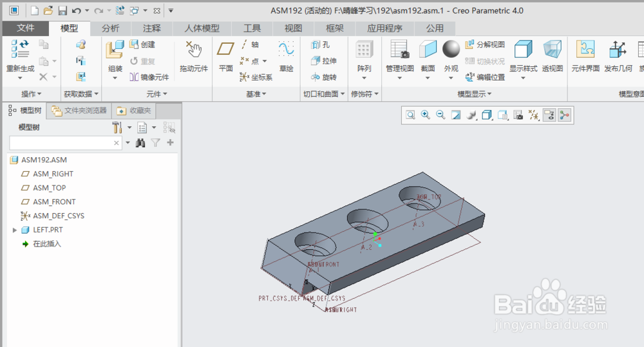The image size is (644, 347).
Task: Expand the 基准 group dropdown
Action: pos(256,94)
